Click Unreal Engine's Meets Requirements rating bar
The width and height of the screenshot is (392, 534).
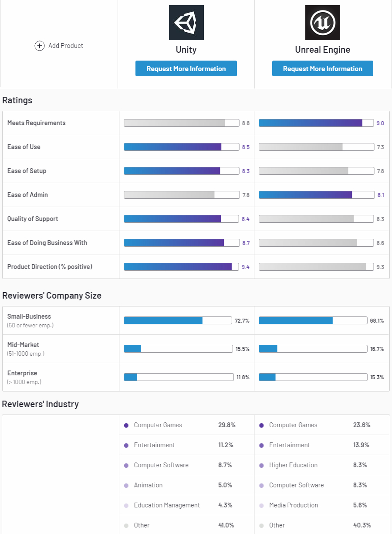click(316, 123)
